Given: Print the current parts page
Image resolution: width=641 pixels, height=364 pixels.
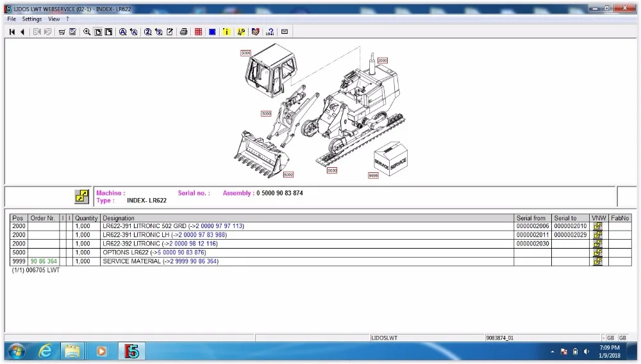Looking at the screenshot, I should [183, 32].
